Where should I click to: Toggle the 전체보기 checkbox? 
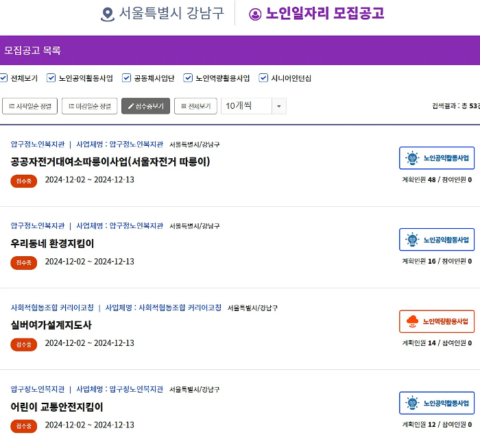point(3,78)
